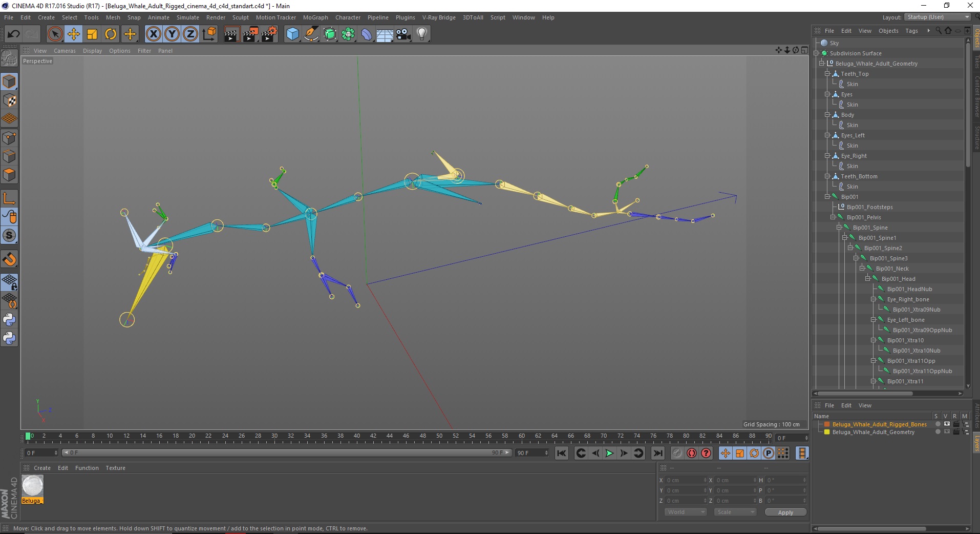980x534 pixels.
Task: Play the animation forwards
Action: [x=609, y=453]
